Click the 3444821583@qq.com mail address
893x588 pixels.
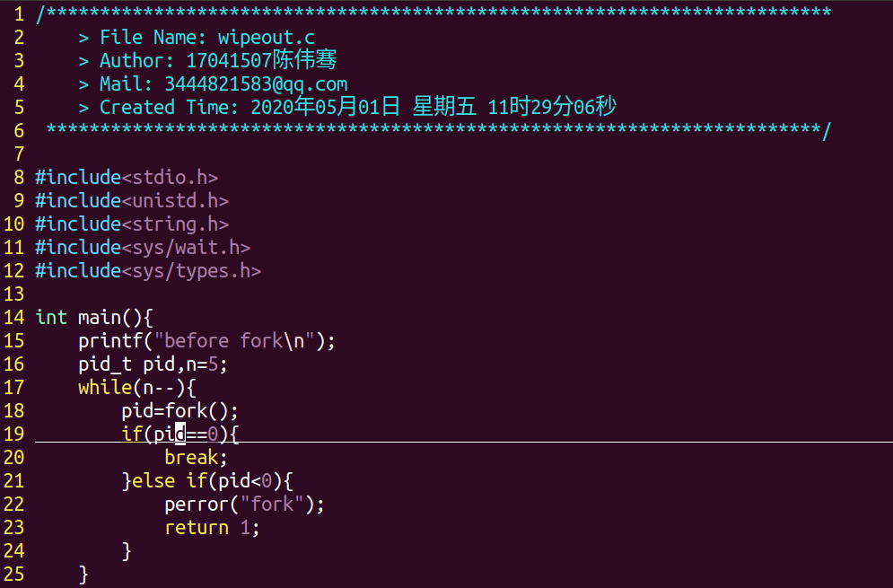[256, 84]
